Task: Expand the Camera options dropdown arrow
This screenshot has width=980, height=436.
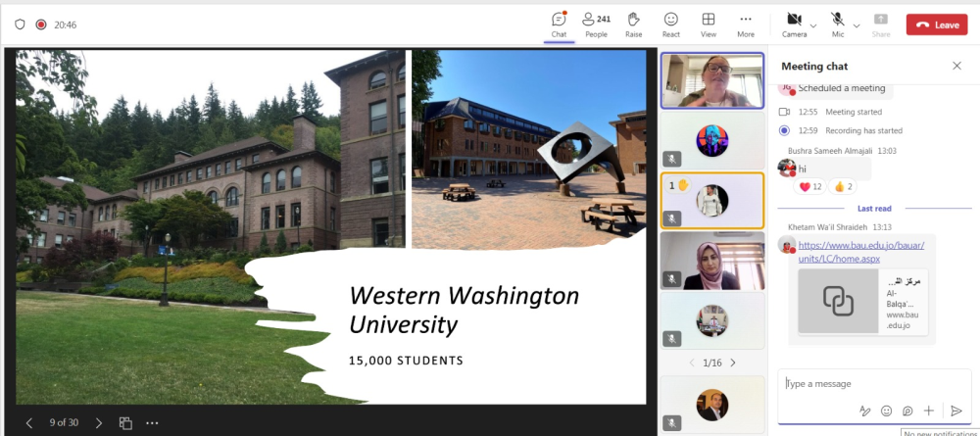Action: point(814,25)
